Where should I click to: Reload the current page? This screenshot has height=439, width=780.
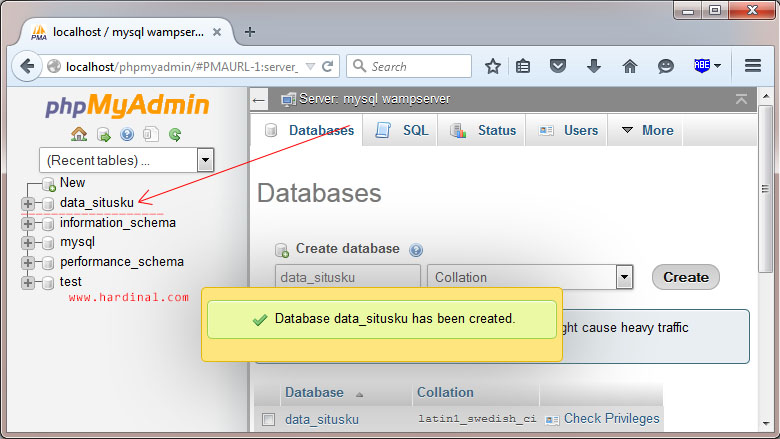click(327, 66)
